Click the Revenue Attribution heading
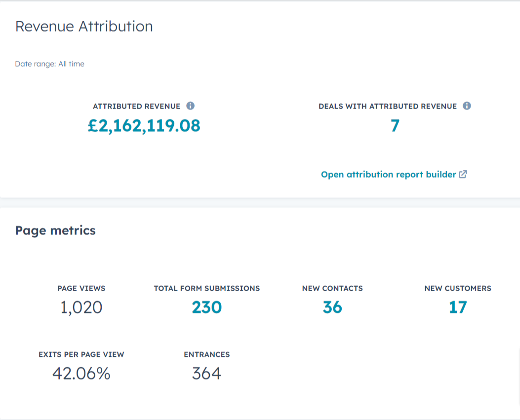Viewport: 520px width, 420px height. (x=84, y=26)
